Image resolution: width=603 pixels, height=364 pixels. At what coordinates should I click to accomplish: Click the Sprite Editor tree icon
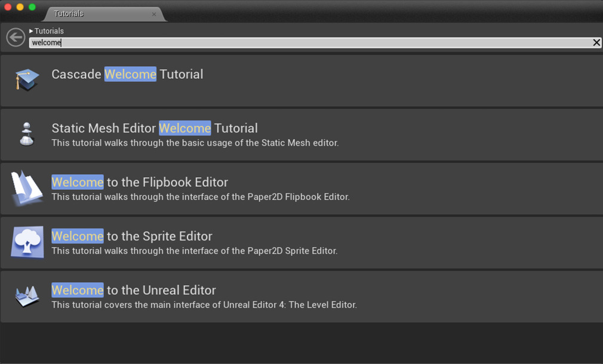click(x=26, y=240)
